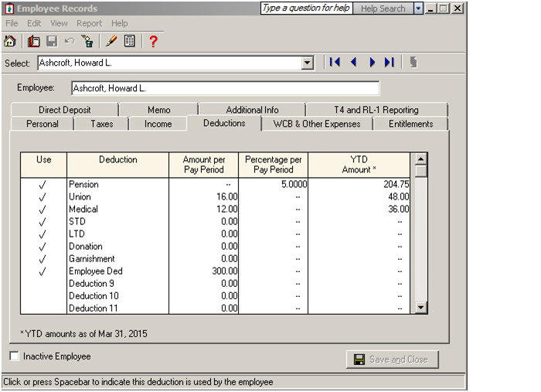Toggle Use checkmark for Pension
The width and height of the screenshot is (541, 392).
(x=43, y=185)
